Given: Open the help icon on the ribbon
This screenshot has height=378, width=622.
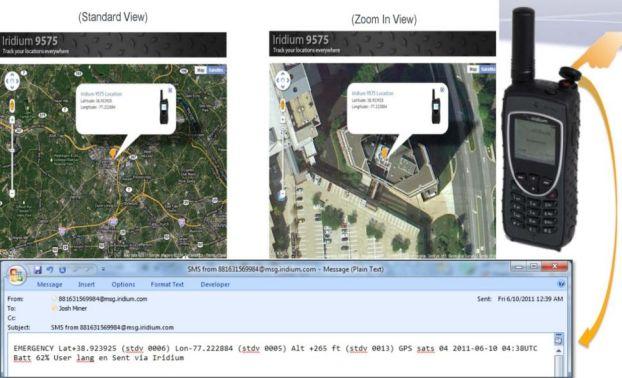Looking at the screenshot, I should click(x=561, y=284).
